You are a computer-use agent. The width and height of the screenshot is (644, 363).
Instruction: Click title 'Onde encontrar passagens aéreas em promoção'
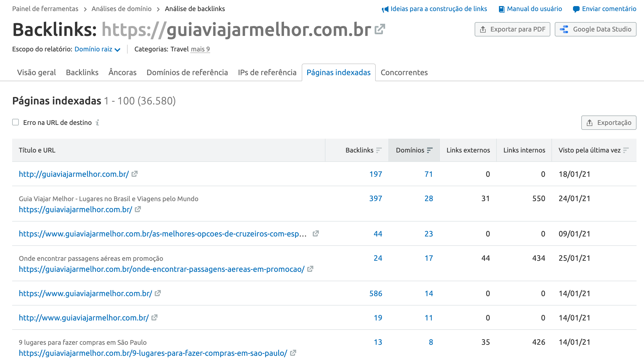click(91, 258)
